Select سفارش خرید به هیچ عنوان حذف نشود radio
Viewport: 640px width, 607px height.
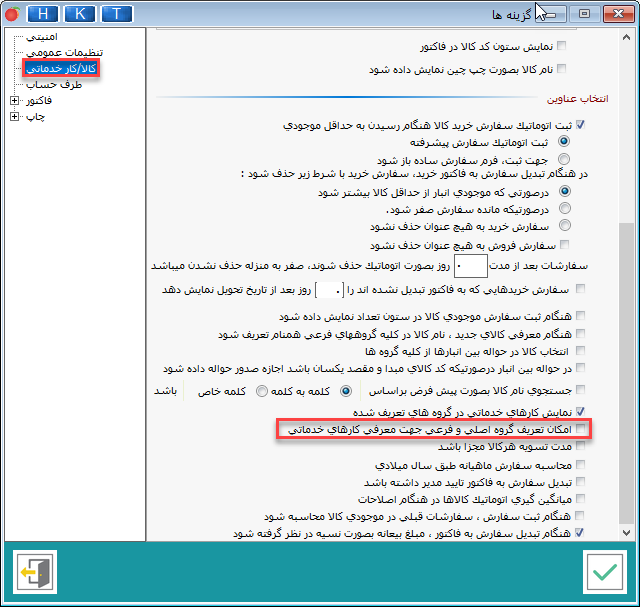(565, 225)
